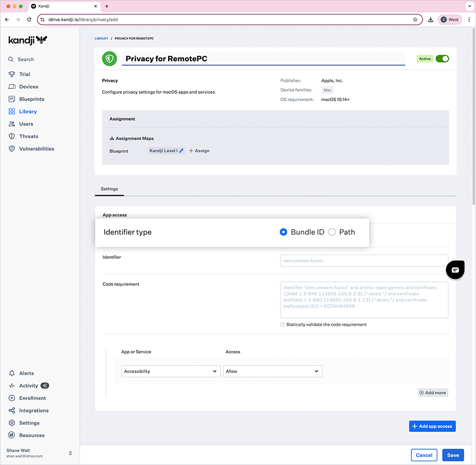
Task: Expand the Allow access dropdown
Action: click(272, 371)
